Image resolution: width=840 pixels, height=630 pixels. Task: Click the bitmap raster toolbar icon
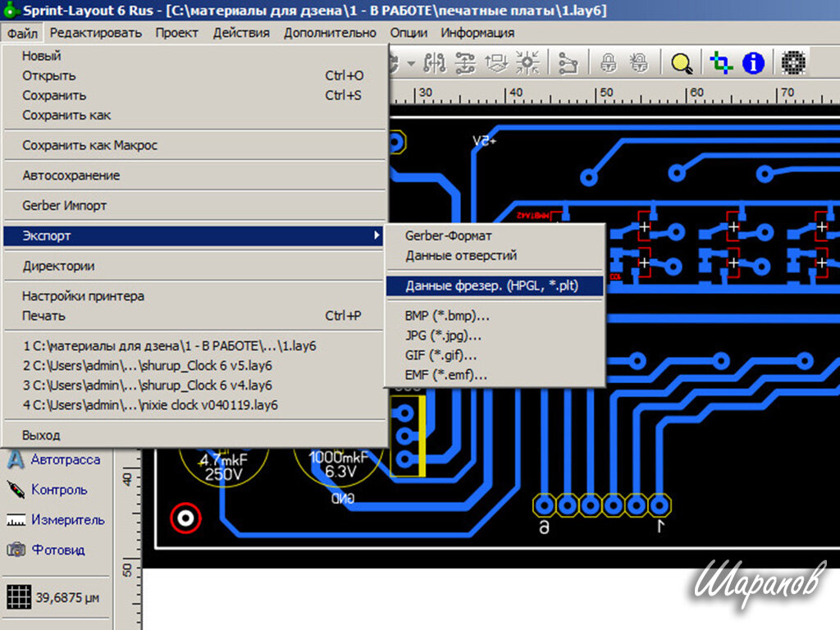(x=793, y=62)
